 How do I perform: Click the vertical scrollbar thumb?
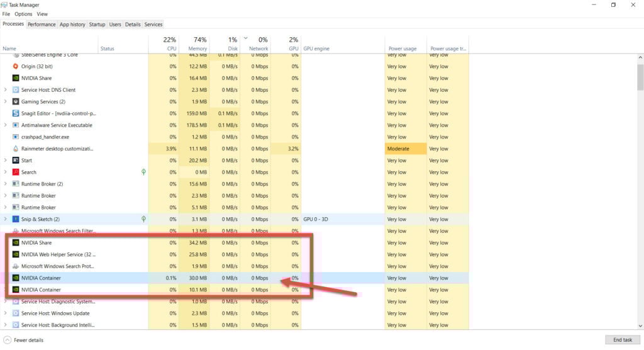pyautogui.click(x=640, y=77)
